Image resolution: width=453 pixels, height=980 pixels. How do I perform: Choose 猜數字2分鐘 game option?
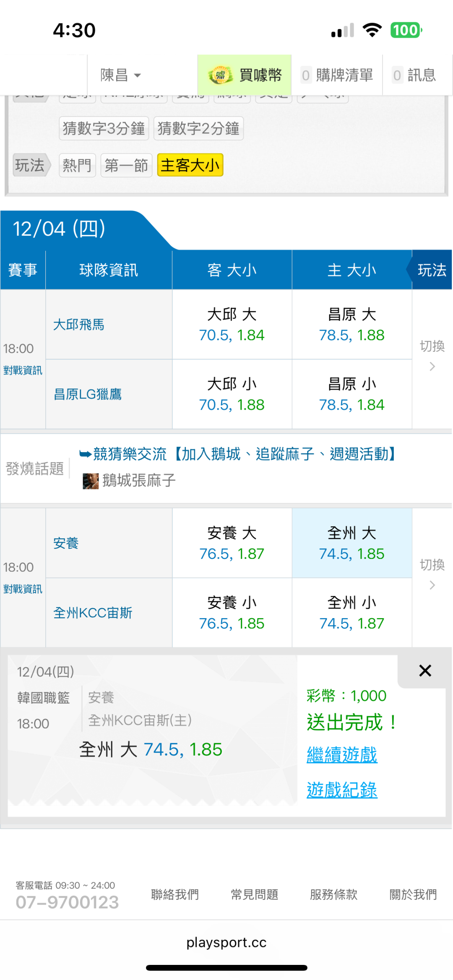pyautogui.click(x=198, y=128)
